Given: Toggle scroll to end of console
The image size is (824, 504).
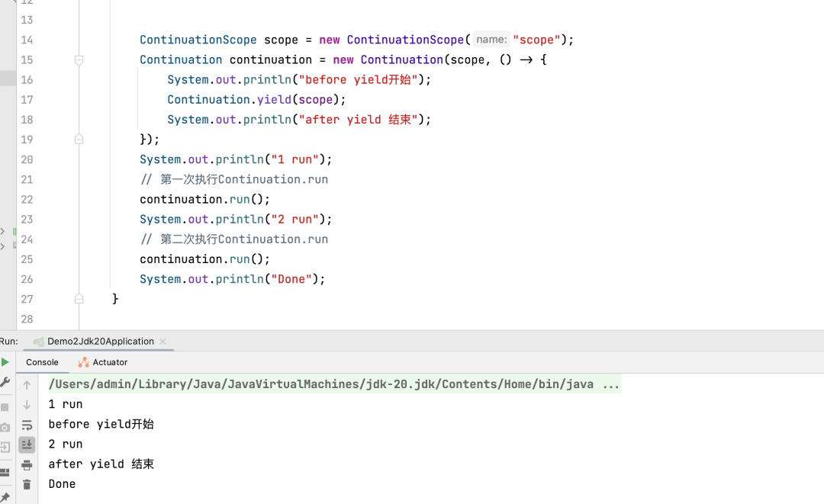Looking at the screenshot, I should tap(27, 445).
